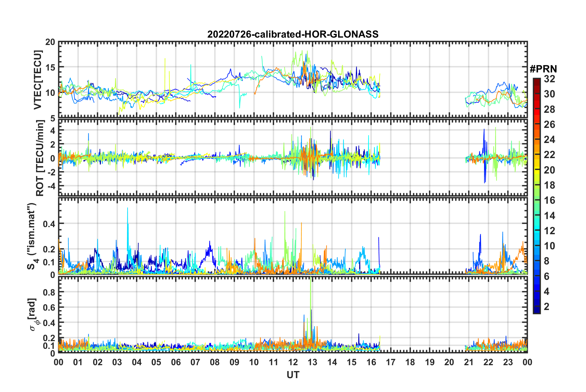The height and width of the screenshot is (392, 586).
Task: Click the S4 ("ism.mat") y-axis label
Action: click(x=32, y=236)
